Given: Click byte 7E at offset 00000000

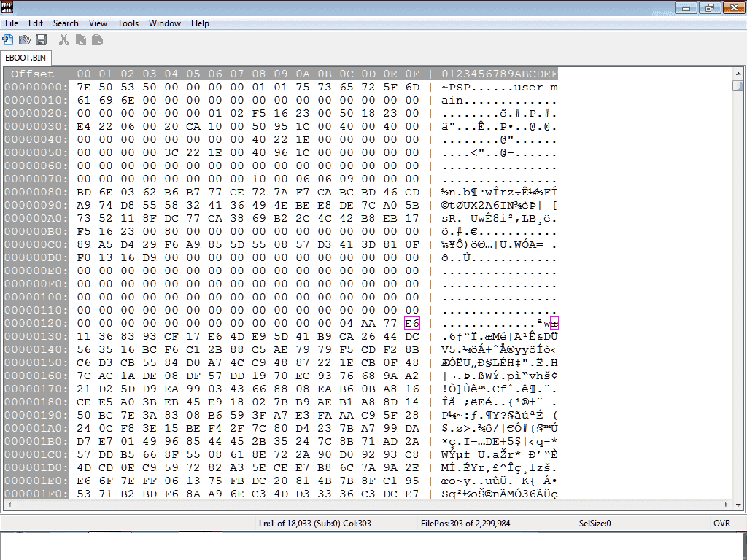Looking at the screenshot, I should 83,87.
